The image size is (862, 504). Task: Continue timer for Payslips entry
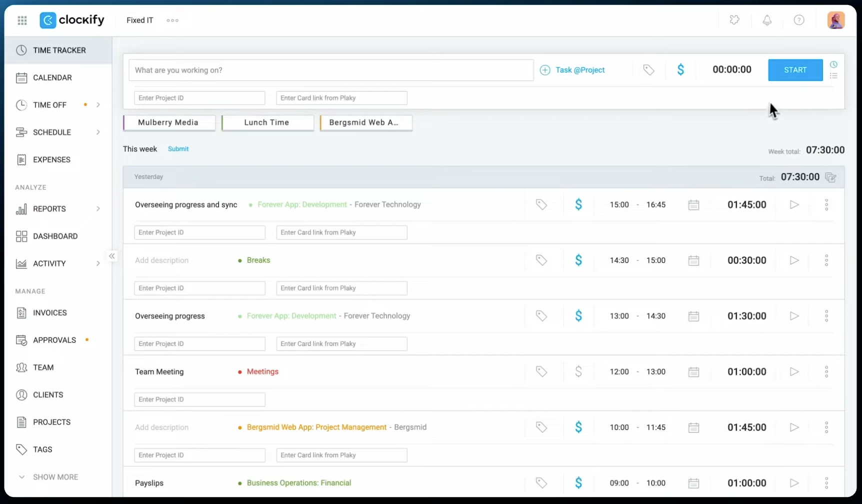(794, 483)
